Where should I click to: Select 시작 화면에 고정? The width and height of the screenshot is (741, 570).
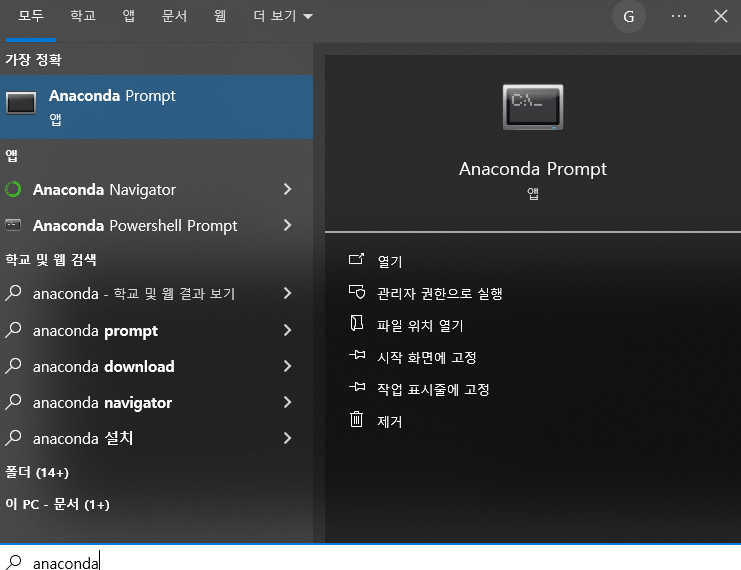point(426,357)
